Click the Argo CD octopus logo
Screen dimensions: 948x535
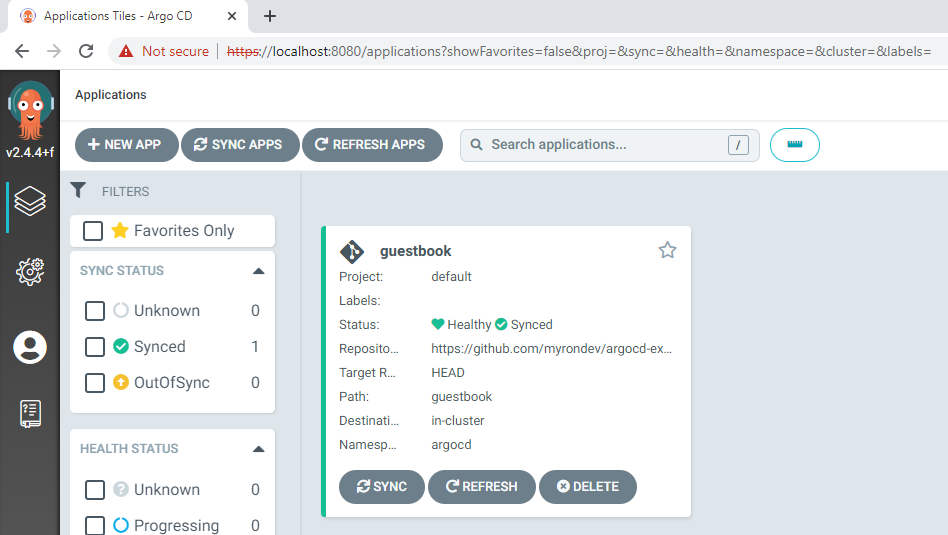[x=30, y=110]
